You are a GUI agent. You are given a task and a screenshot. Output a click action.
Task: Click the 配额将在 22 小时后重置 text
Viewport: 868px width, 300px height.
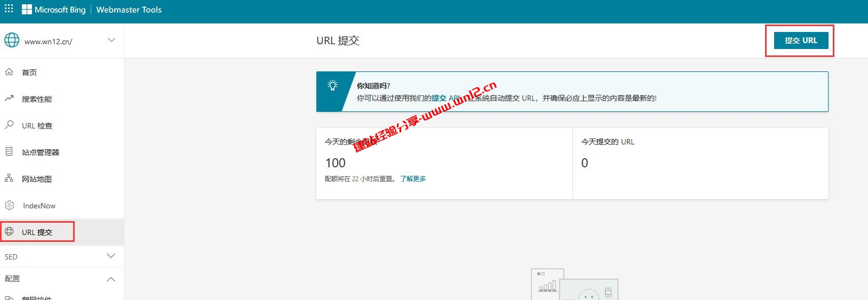360,179
